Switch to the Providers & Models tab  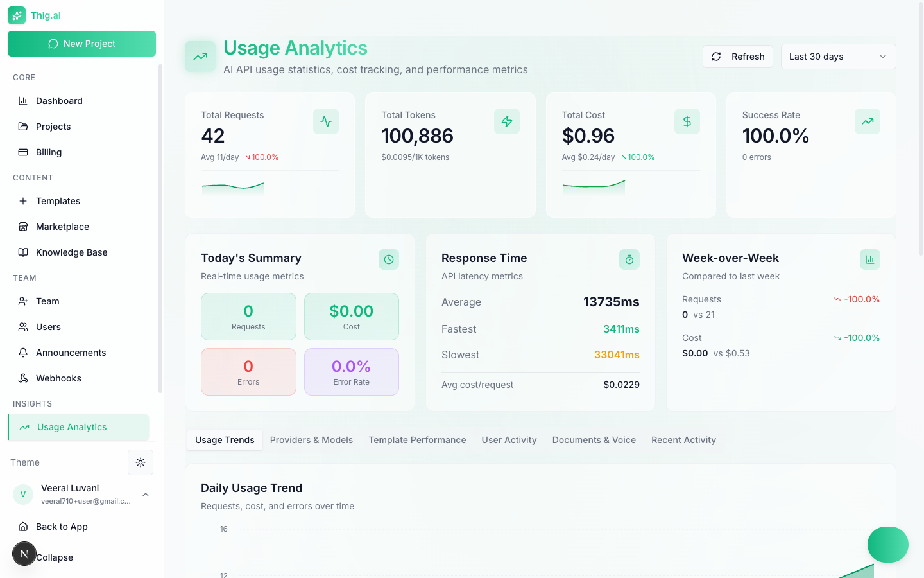(x=311, y=440)
